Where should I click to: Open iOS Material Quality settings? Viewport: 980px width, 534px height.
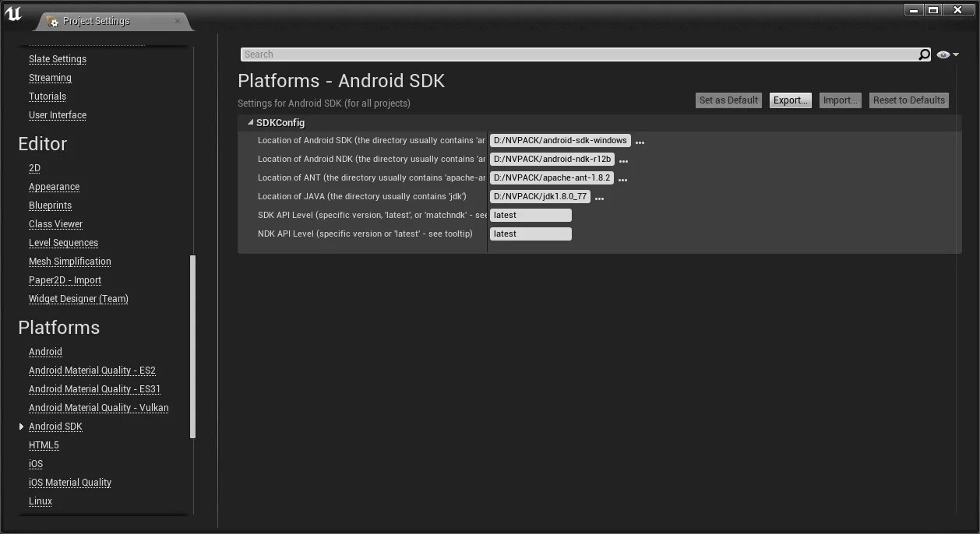(70, 483)
